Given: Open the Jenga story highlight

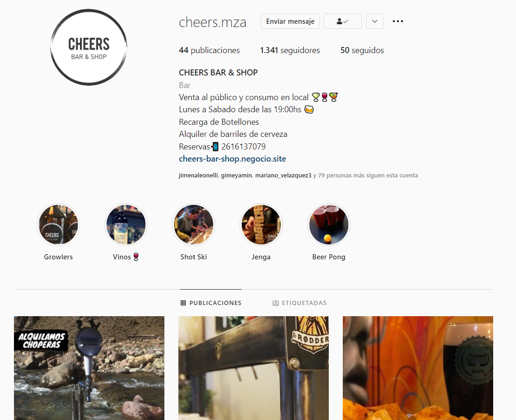Looking at the screenshot, I should [261, 225].
